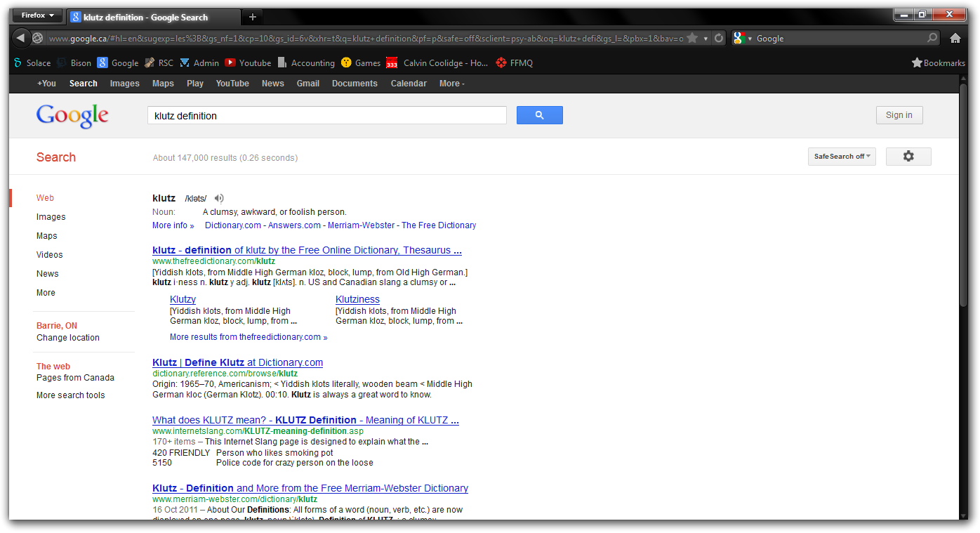Expand the More menu in Google bar
Screen dimensions: 980x533
(451, 84)
